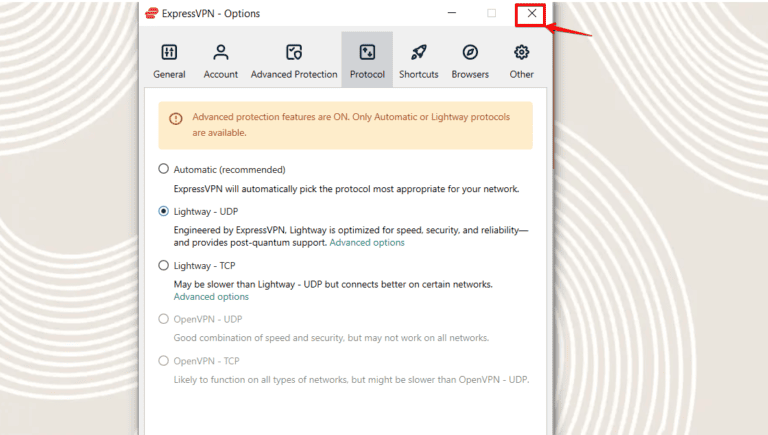Choose the Lightway - UDP radio button
Viewport: 768px width, 435px height.
(164, 211)
